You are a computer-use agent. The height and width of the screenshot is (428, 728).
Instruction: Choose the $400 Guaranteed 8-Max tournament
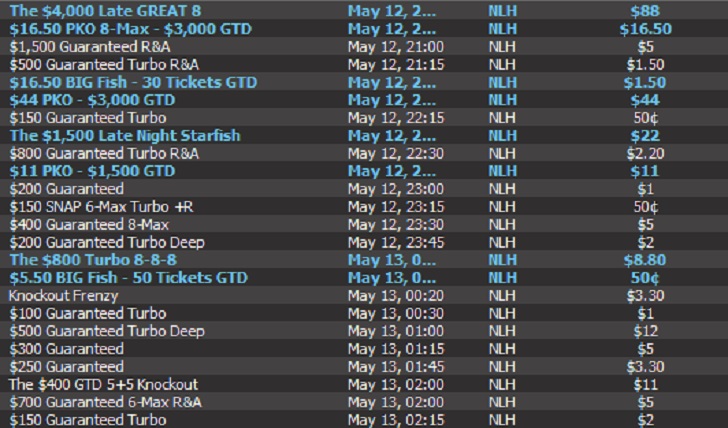point(364,224)
